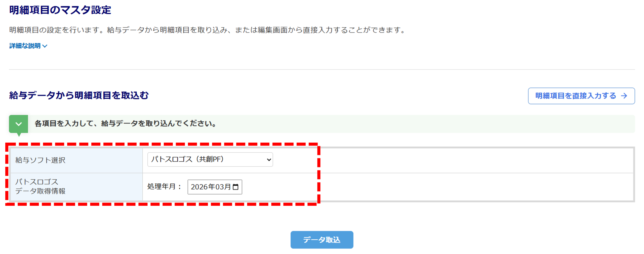Expand the 詳細な説明 chevron
The image size is (644, 254).
pos(45,46)
